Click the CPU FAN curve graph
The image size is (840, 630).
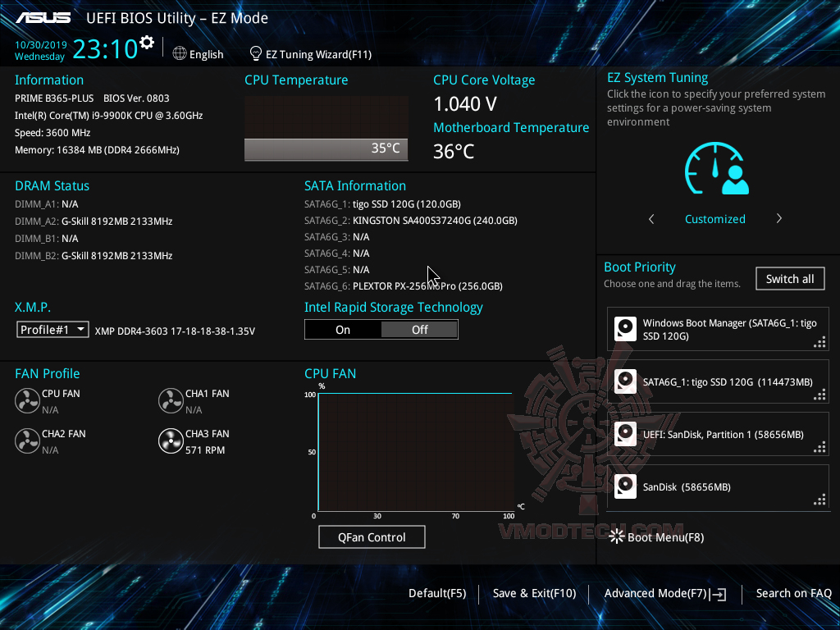point(416,452)
